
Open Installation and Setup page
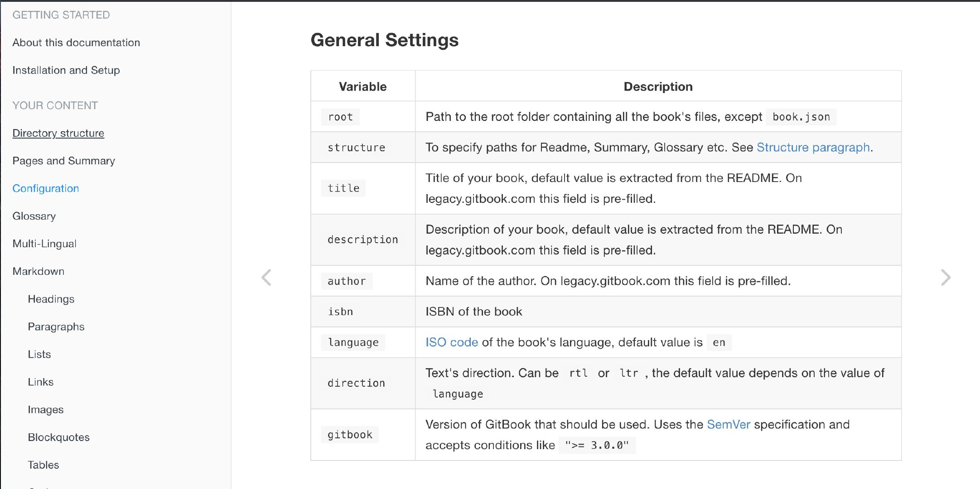[x=66, y=70]
